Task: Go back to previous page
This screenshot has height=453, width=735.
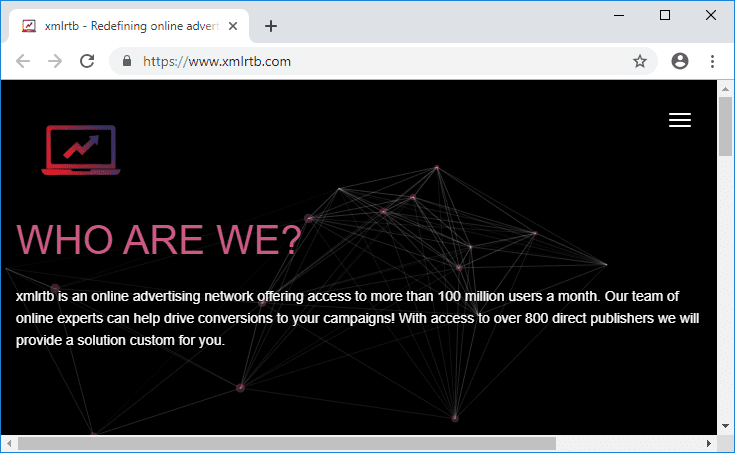Action: (23, 61)
